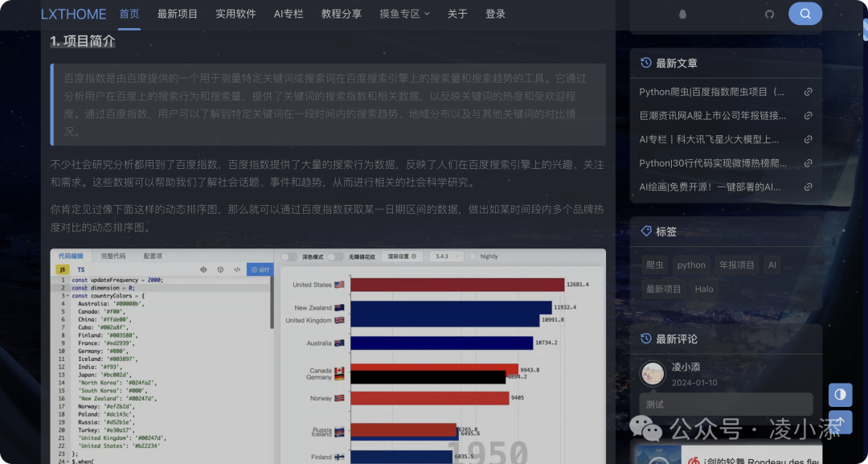Image resolution: width=868 pixels, height=464 pixels.
Task: Open article Python|30行代码实现微博热榜
Action: click(713, 163)
